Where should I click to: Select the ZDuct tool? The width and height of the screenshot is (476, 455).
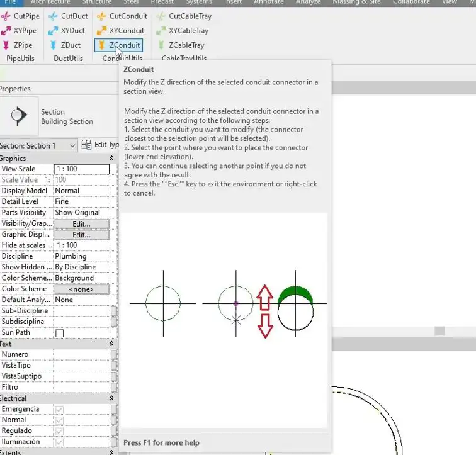tap(65, 45)
